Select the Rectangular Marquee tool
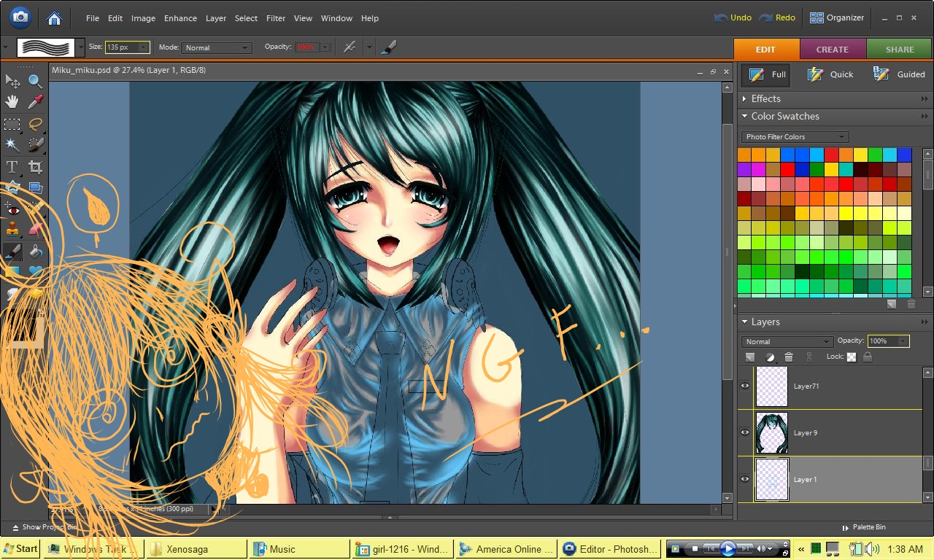The height and width of the screenshot is (560, 934). click(12, 124)
